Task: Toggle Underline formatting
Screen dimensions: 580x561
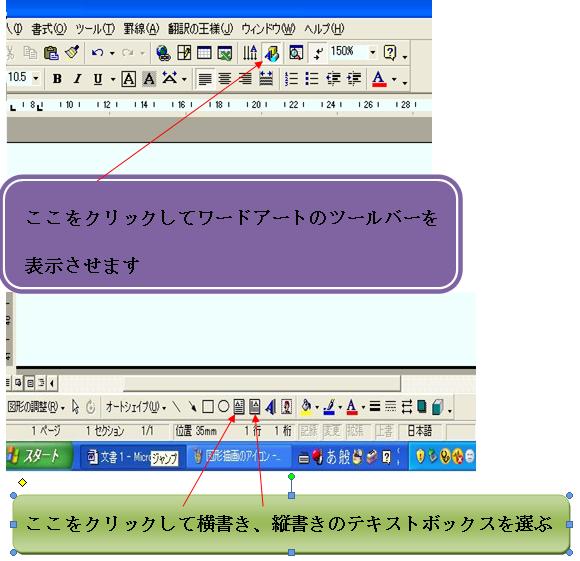Action: pyautogui.click(x=98, y=79)
